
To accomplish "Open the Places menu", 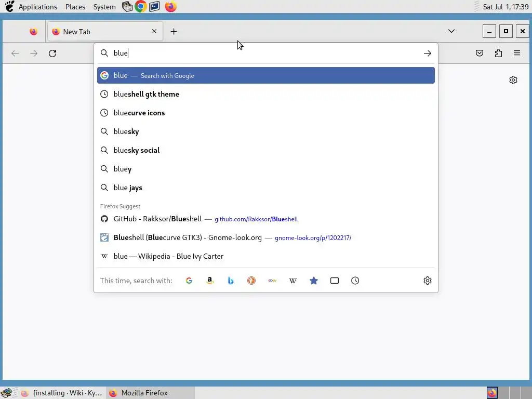I will (x=75, y=7).
